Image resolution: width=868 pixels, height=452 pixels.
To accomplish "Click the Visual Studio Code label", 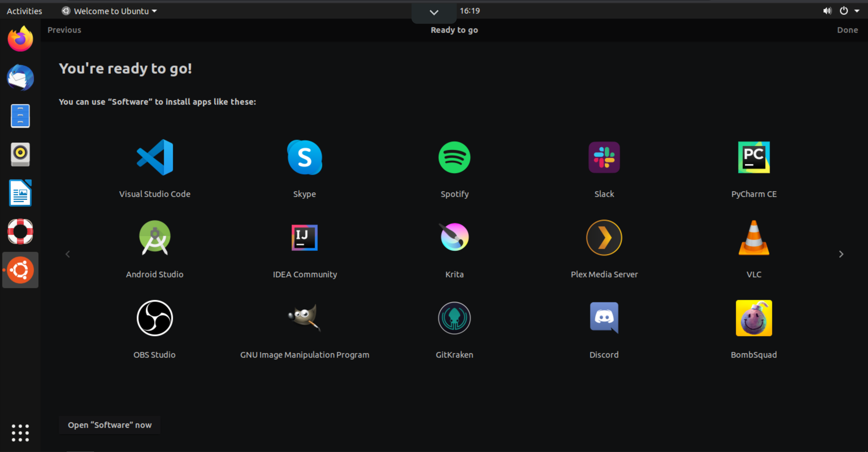I will 155,194.
